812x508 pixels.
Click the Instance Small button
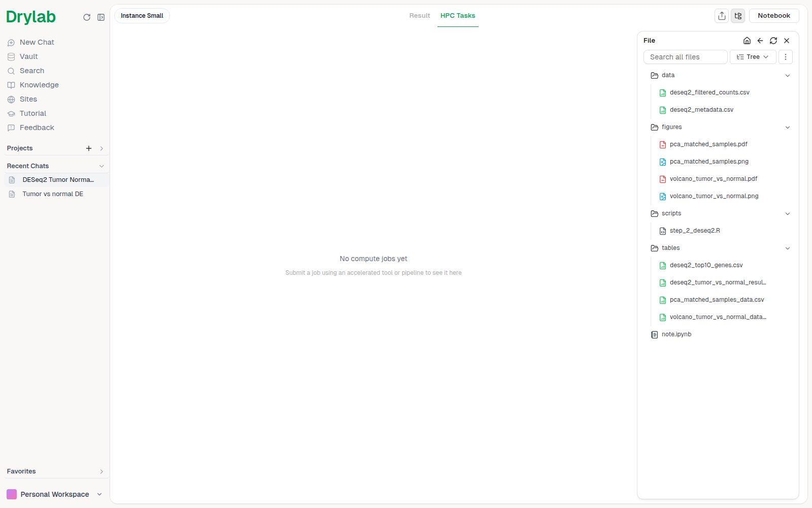(x=142, y=16)
